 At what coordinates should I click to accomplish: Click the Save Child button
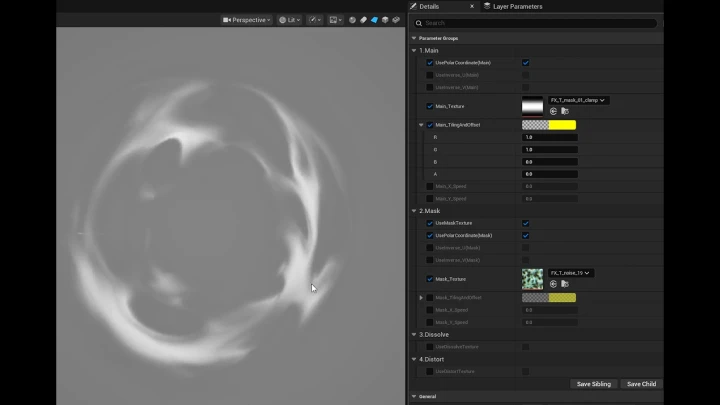pos(640,384)
